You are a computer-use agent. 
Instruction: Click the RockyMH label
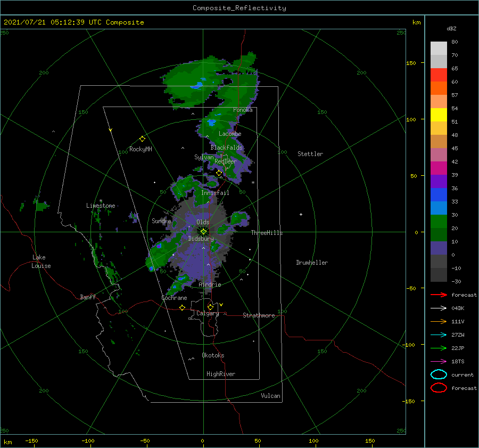(x=141, y=149)
